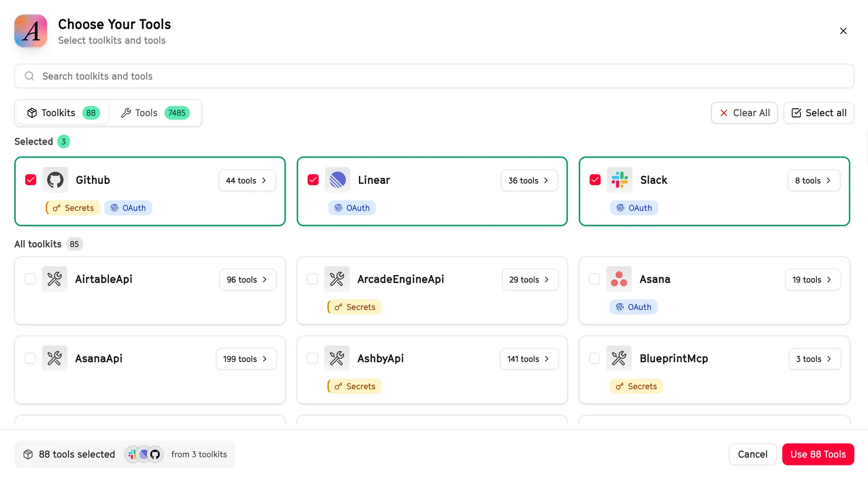The image size is (868, 477).
Task: Click the AshbyApi toolkit icon
Action: [337, 358]
